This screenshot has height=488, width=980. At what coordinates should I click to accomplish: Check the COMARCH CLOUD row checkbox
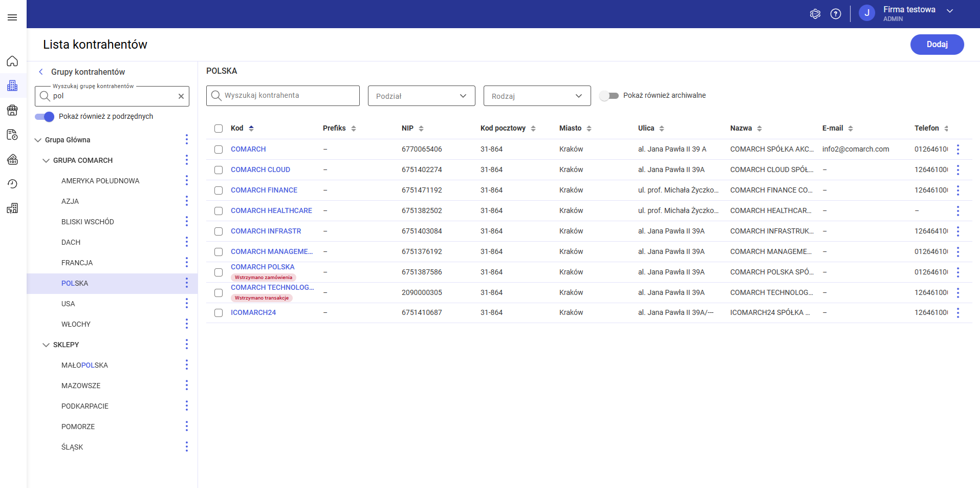click(x=219, y=170)
